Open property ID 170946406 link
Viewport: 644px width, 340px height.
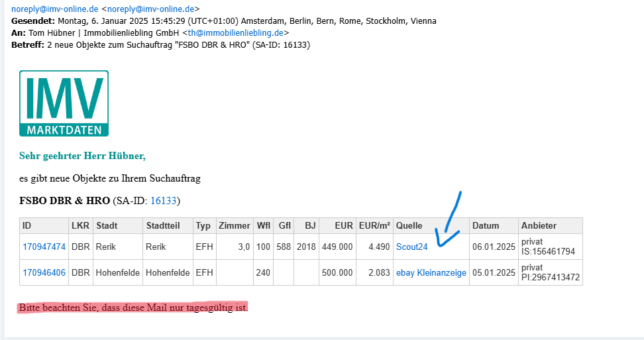(x=44, y=272)
